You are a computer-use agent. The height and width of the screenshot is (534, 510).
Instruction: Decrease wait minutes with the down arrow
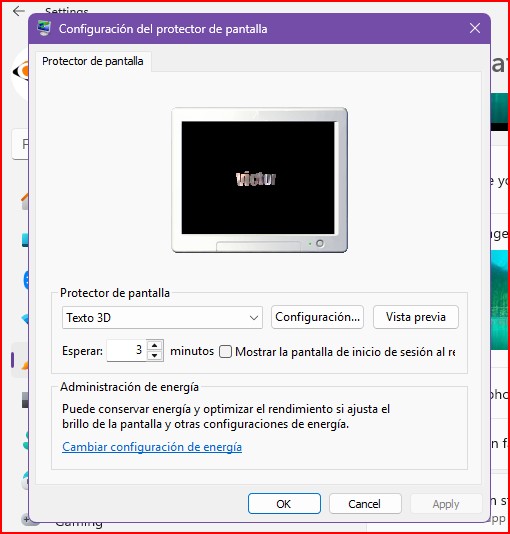coord(155,356)
